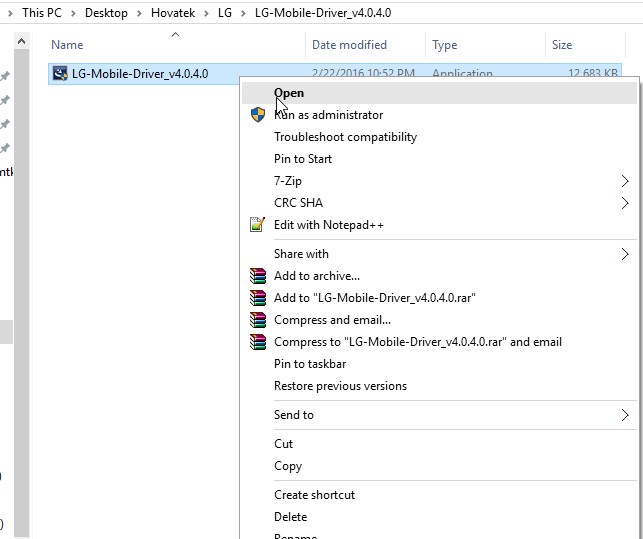This screenshot has height=539, width=643.
Task: Sort by the Type column header
Action: pyautogui.click(x=486, y=45)
